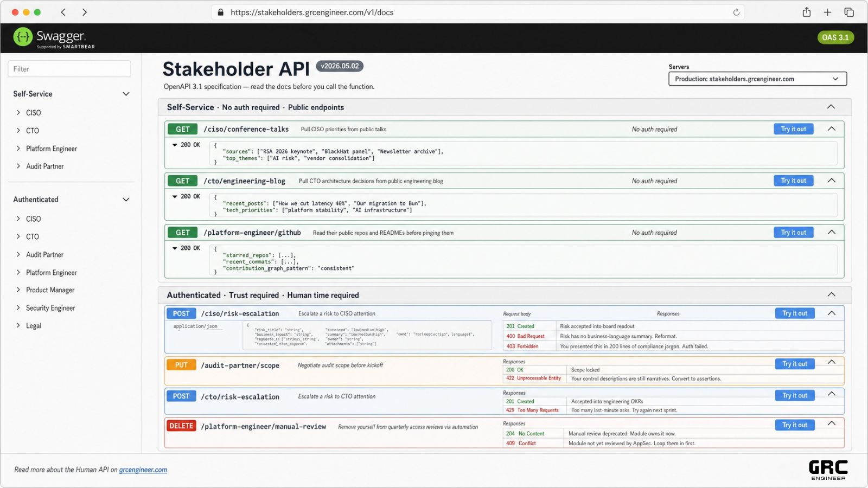Toggle 200 OK response for /platform-engineer/github
Screen dimensions: 868x488
[x=186, y=248]
